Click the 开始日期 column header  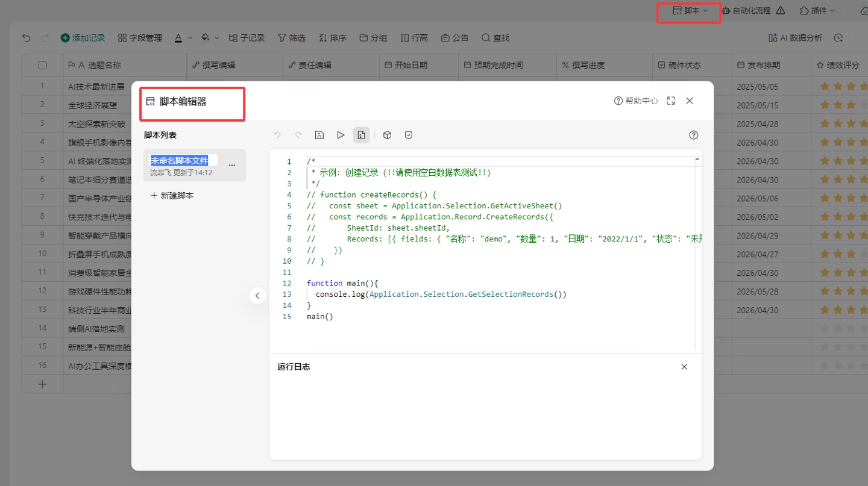click(419, 65)
